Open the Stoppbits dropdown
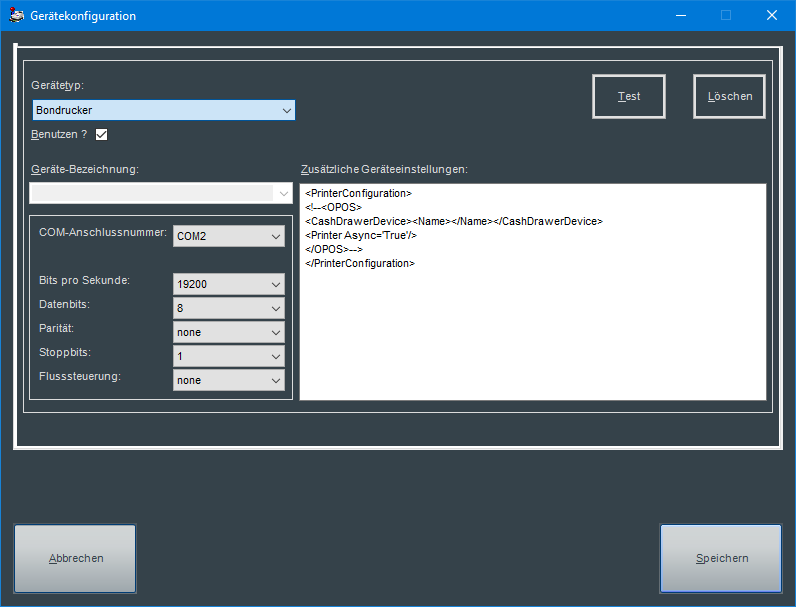 click(x=229, y=356)
